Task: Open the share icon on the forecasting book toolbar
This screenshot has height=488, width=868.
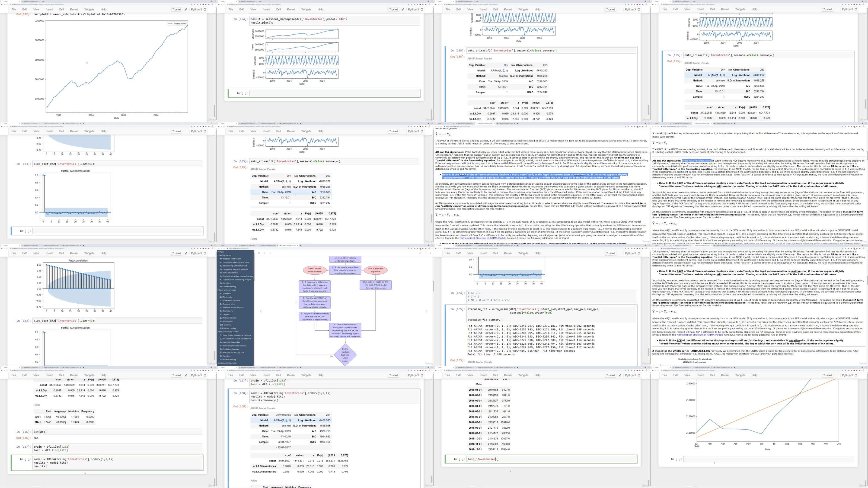Action: [431, 253]
